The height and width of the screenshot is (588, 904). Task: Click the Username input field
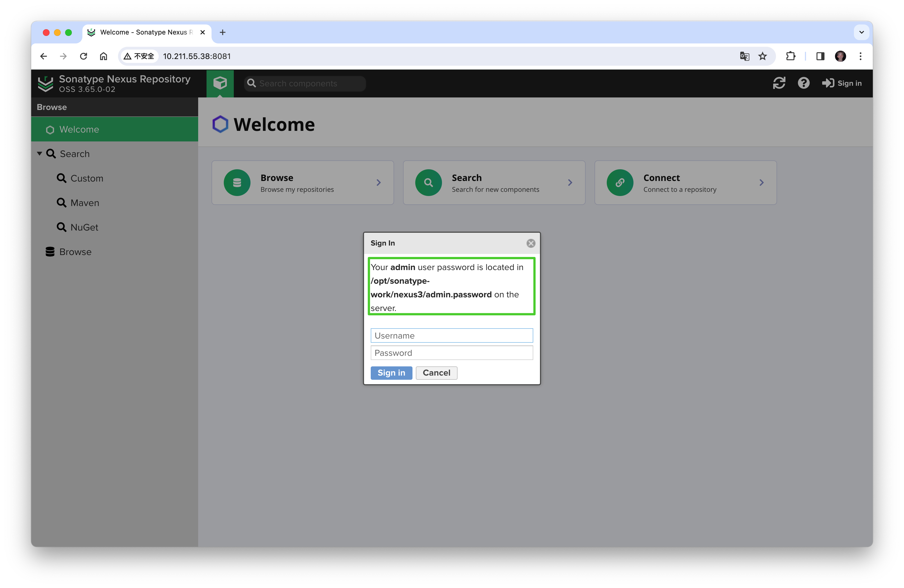[x=451, y=335]
